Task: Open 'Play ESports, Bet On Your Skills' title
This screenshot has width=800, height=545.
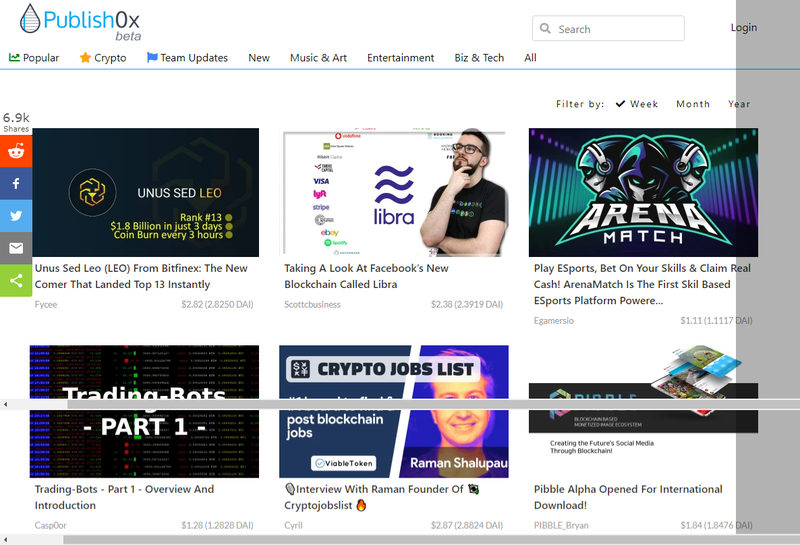Action: 642,284
